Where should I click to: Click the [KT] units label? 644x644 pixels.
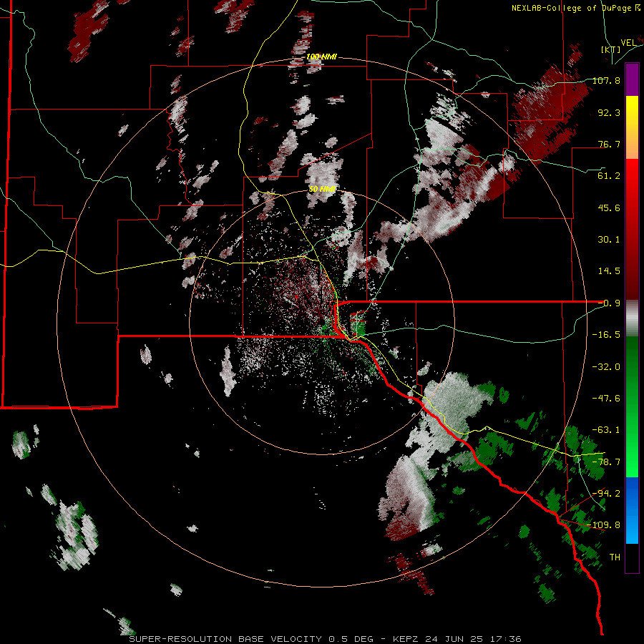611,49
